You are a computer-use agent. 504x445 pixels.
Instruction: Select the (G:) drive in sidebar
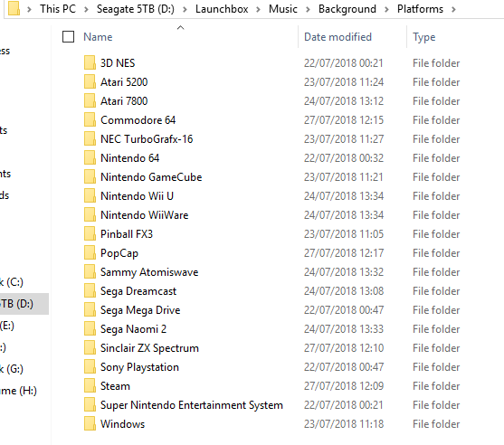point(12,369)
